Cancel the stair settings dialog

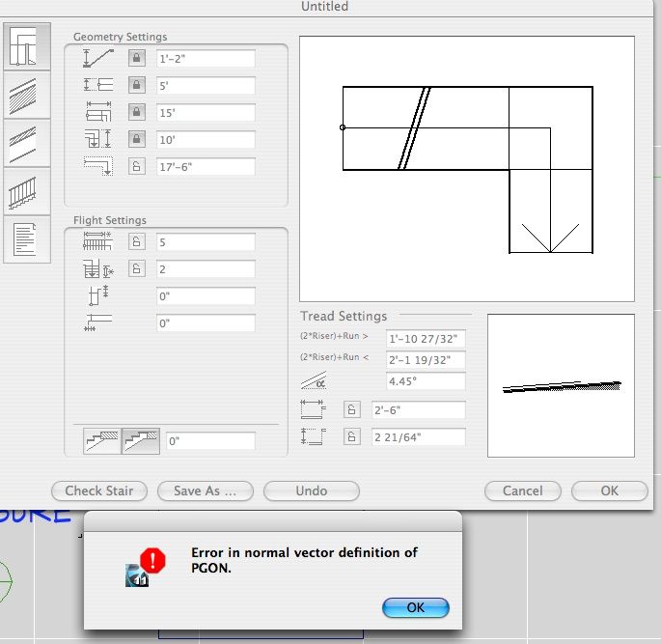[x=523, y=490]
